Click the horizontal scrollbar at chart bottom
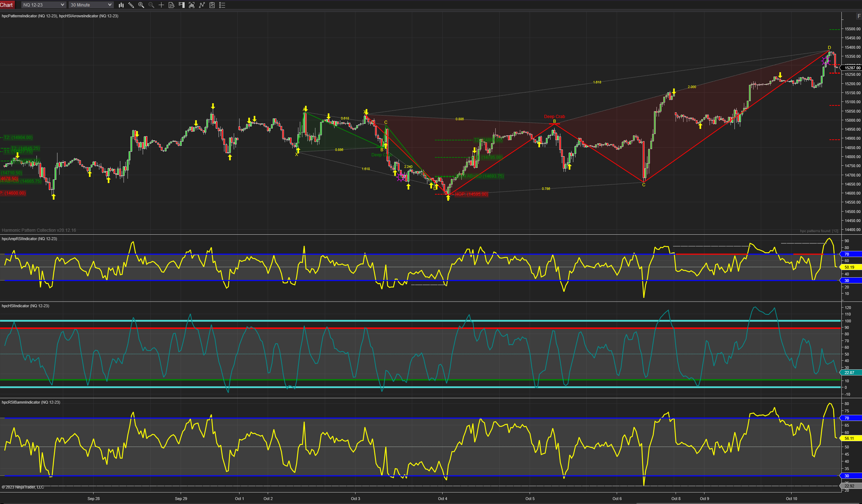The height and width of the screenshot is (504, 862). click(748, 503)
